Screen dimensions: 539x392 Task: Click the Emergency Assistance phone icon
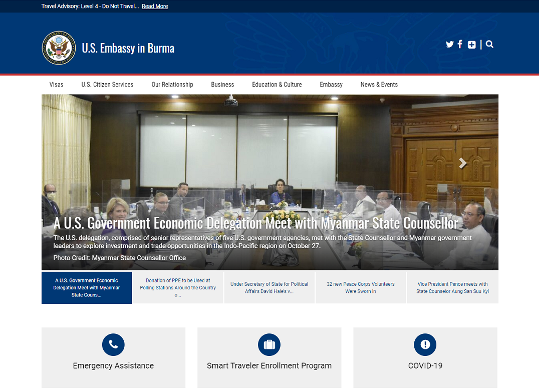click(113, 344)
